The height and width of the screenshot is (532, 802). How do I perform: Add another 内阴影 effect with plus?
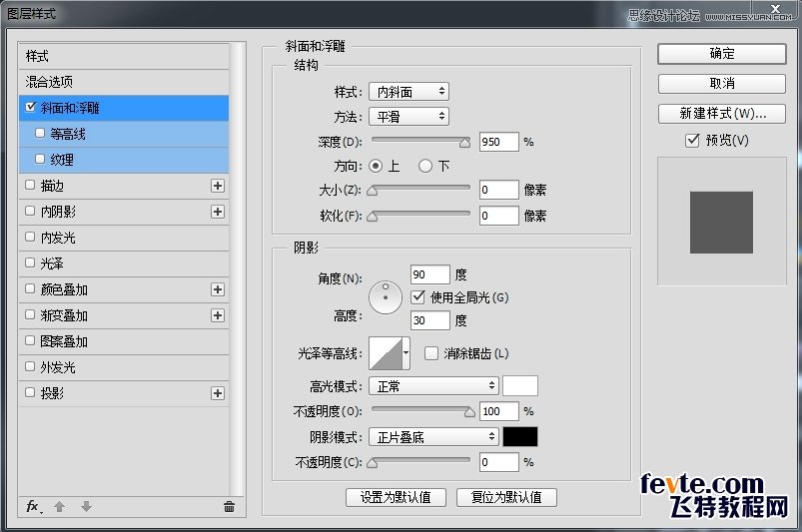click(218, 212)
